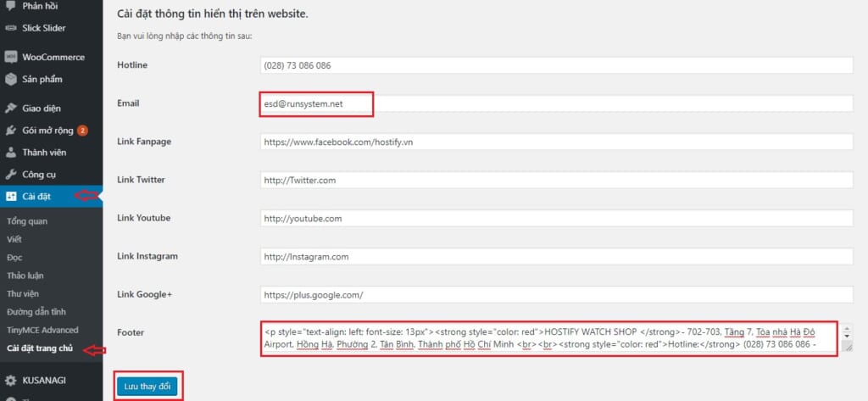Click the Link Fanpage label
Screen dimensions: 868x401
144,142
